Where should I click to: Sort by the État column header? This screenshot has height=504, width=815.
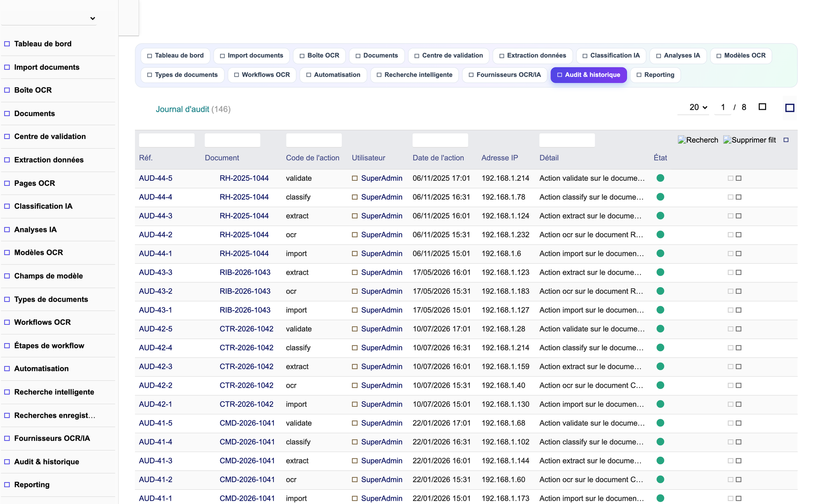pos(660,158)
